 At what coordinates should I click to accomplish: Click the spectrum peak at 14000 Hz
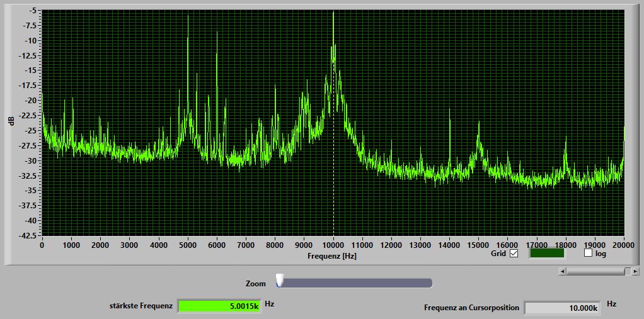click(450, 110)
